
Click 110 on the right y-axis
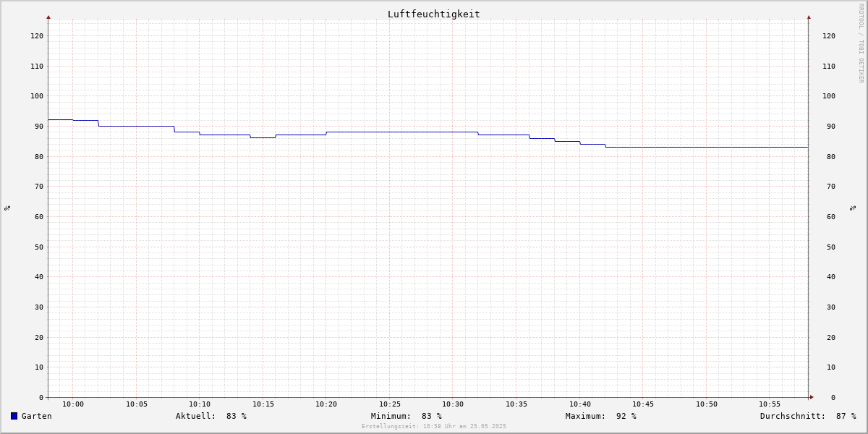pos(829,67)
